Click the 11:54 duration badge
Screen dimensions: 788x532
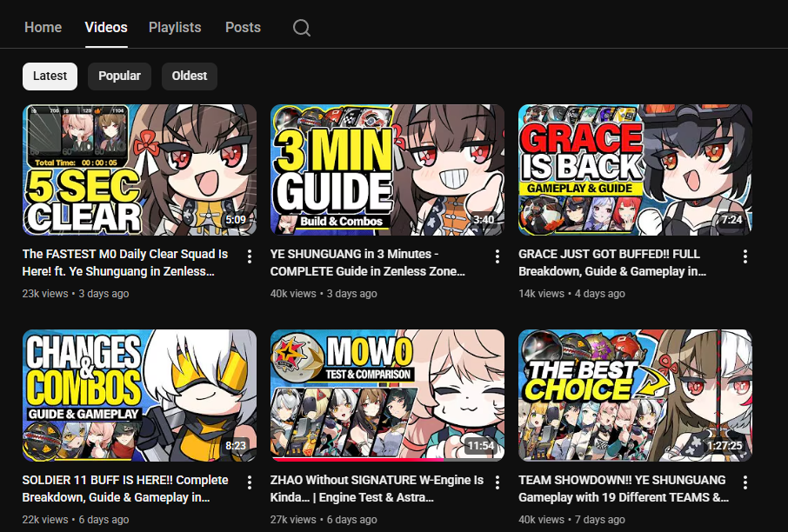[480, 446]
